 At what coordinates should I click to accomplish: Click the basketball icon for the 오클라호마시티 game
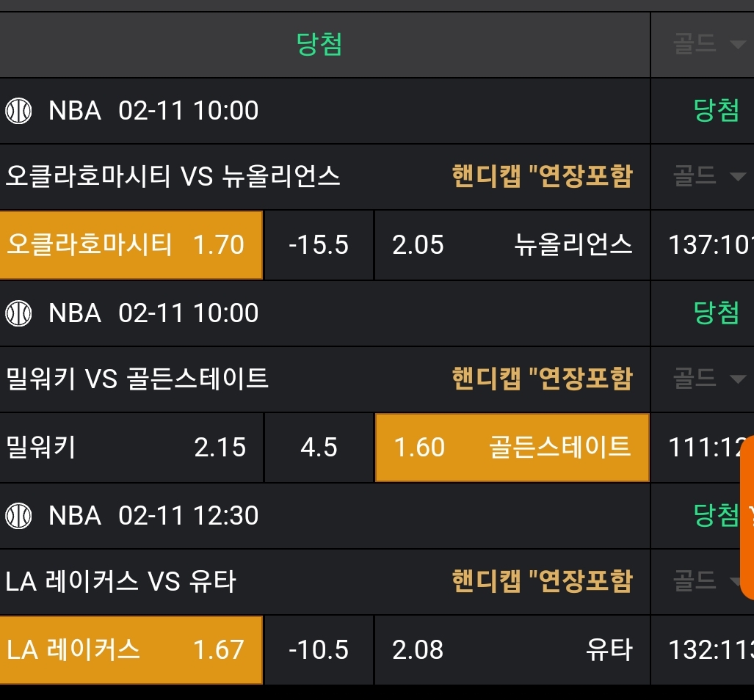click(18, 111)
